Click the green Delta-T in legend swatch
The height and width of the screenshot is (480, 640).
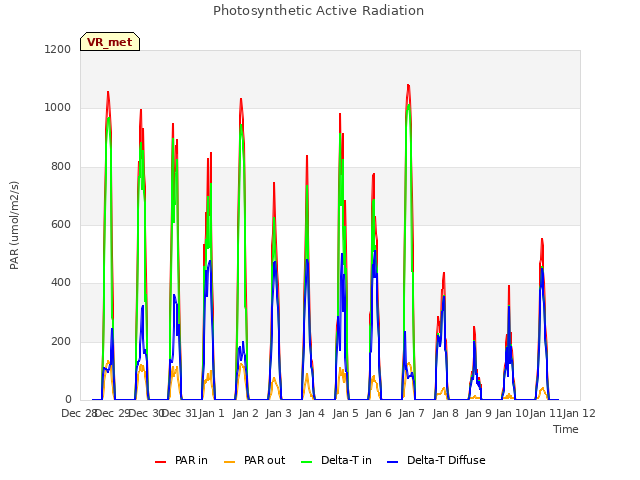point(307,462)
